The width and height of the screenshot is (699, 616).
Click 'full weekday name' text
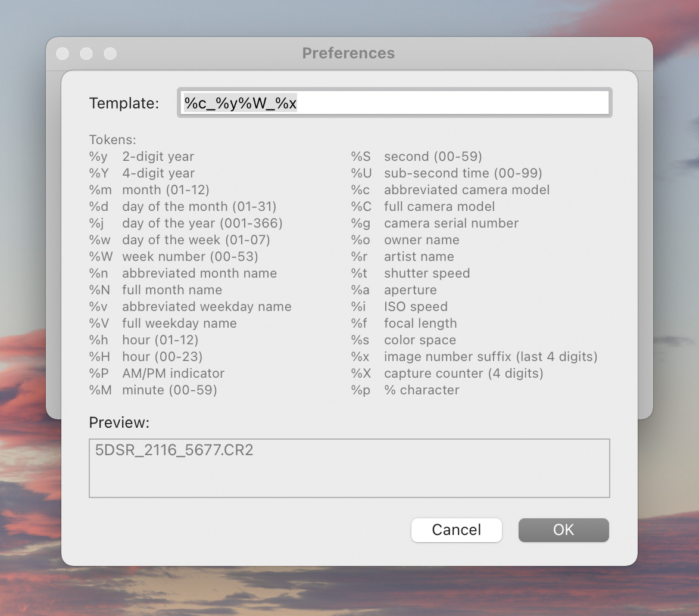click(180, 323)
